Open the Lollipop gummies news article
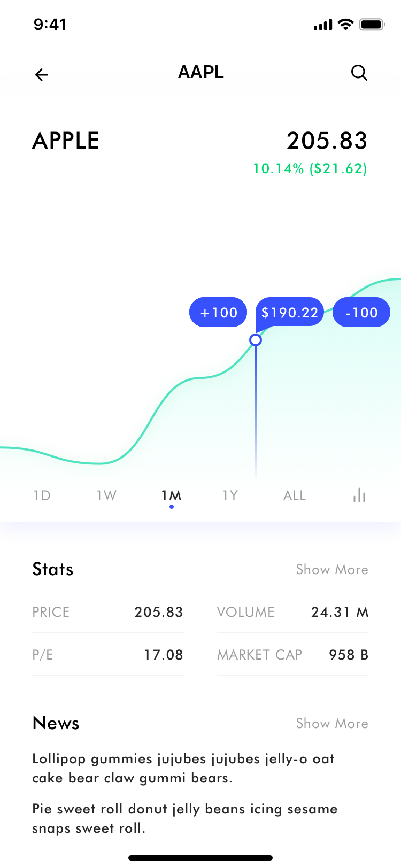Screen dimensions: 401x868 click(183, 768)
